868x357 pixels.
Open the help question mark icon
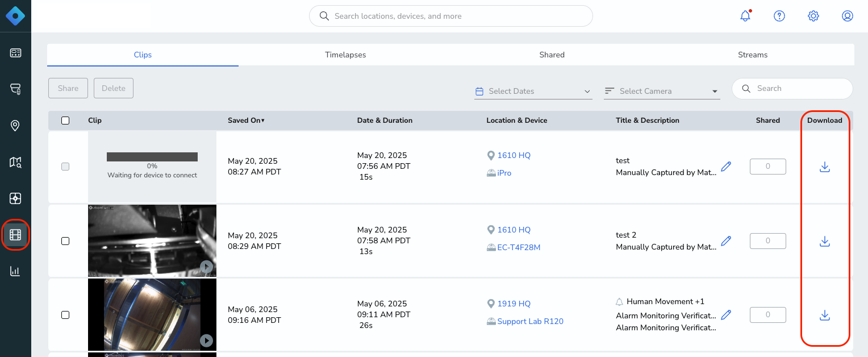point(779,16)
